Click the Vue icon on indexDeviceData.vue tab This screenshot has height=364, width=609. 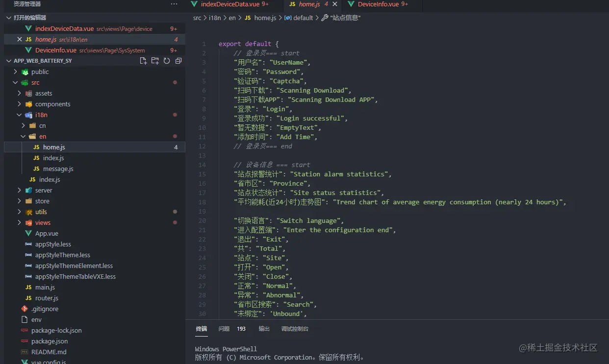coord(194,4)
